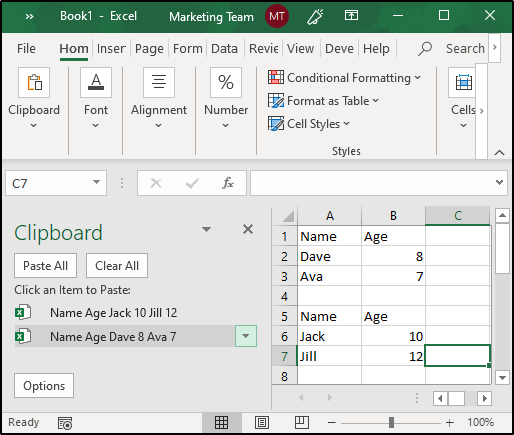Click the zoom in plus icon
The height and width of the screenshot is (435, 514).
(450, 423)
